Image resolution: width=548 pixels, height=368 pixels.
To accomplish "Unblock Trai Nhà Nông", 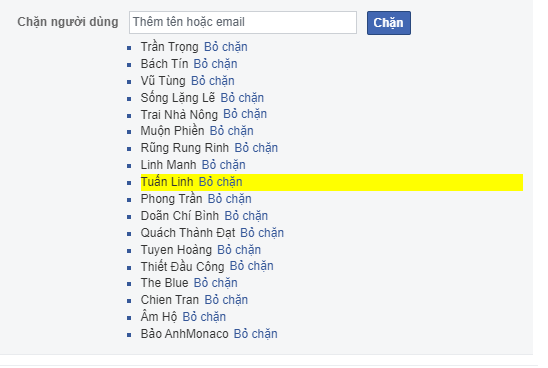I will [245, 114].
